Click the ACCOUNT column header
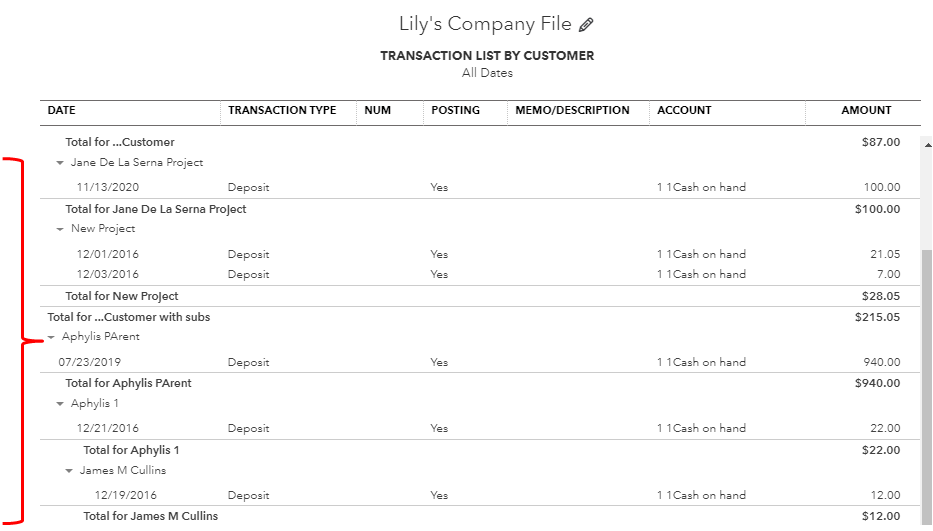This screenshot has width=933, height=531. click(684, 110)
